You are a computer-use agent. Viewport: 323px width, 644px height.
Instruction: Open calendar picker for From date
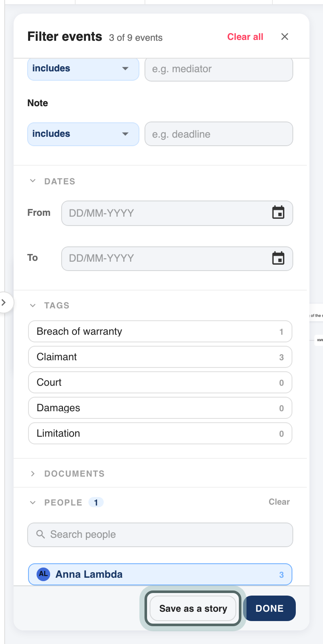click(278, 212)
